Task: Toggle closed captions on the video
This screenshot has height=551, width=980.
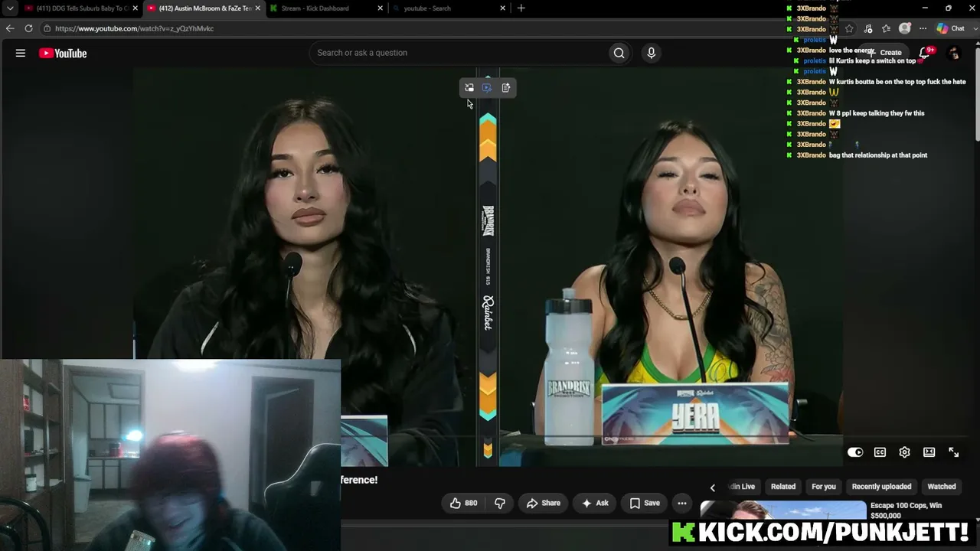Action: [x=880, y=452]
